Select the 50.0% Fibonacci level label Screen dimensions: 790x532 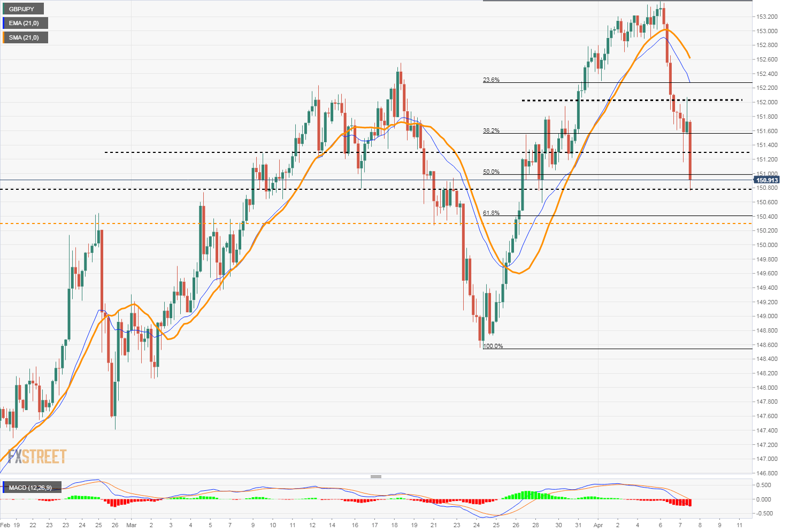[x=491, y=172]
